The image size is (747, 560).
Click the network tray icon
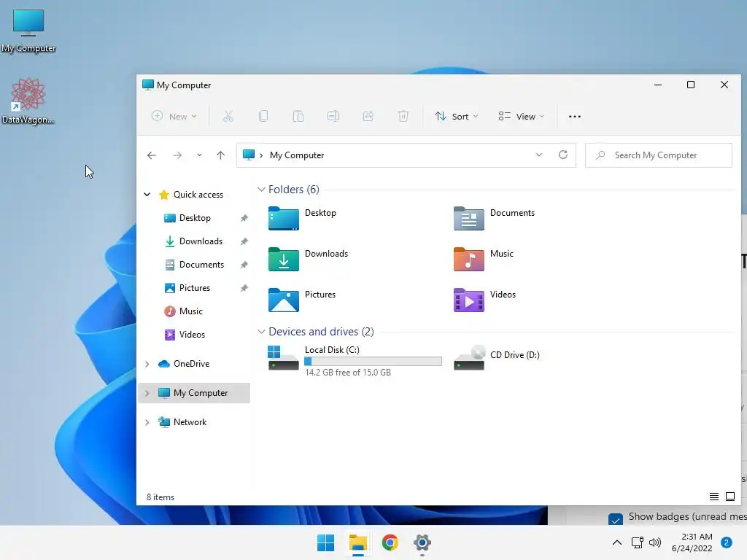coord(637,542)
